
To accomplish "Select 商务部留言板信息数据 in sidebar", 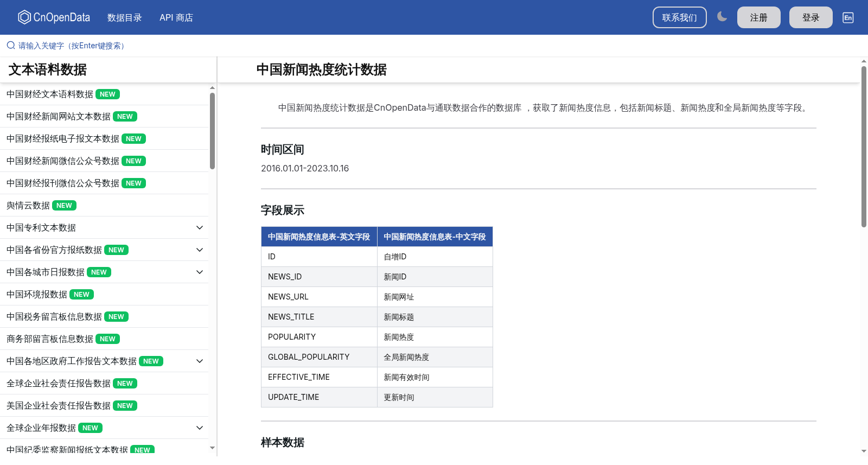I will coord(50,339).
